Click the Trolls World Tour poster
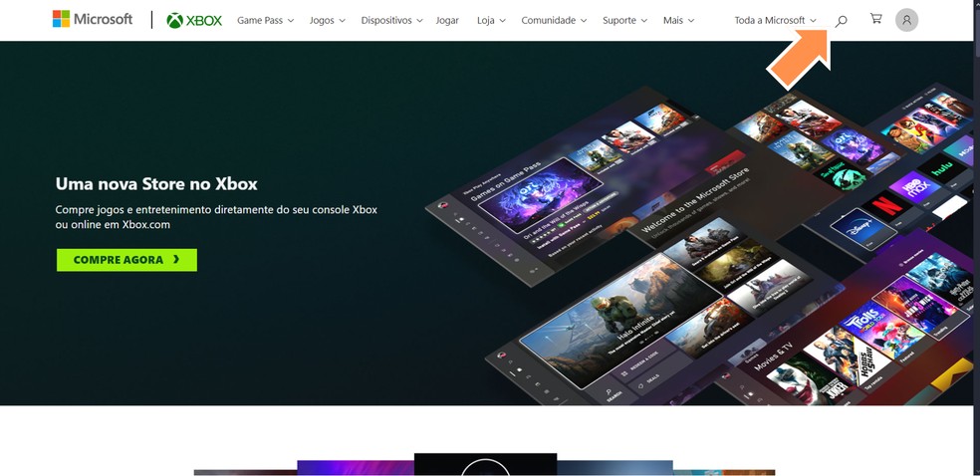 click(x=882, y=330)
